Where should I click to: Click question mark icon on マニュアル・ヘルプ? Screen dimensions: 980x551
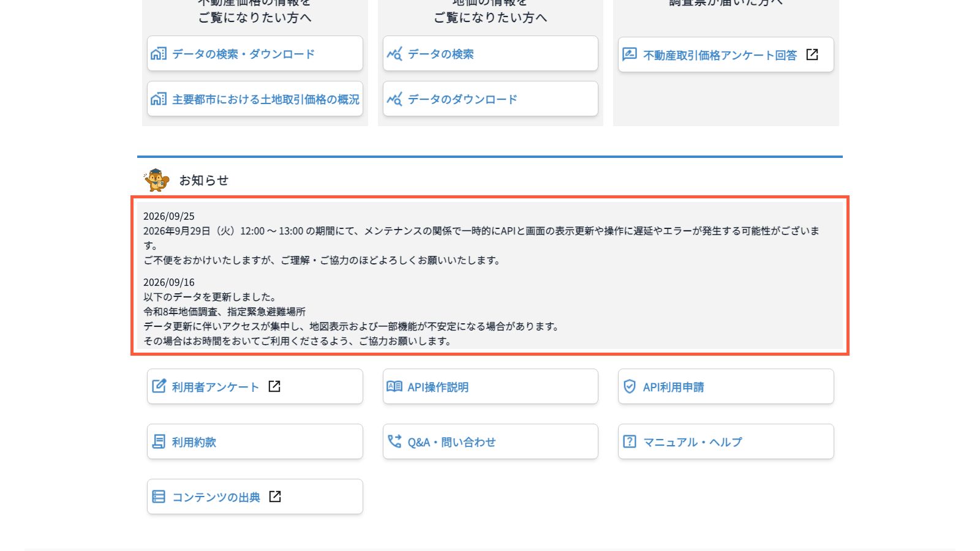click(630, 441)
